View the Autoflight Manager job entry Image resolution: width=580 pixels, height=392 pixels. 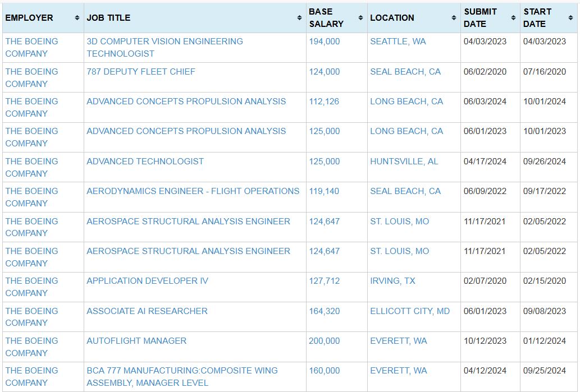coord(136,341)
